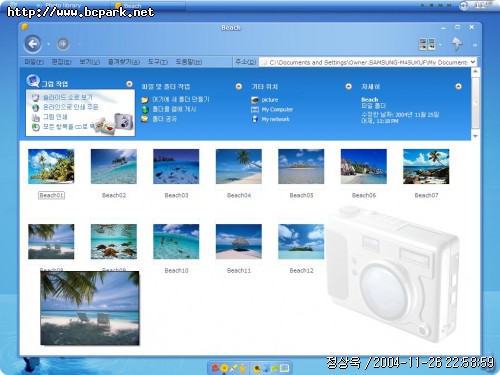Viewport: 500px width, 375px height.
Task: Click the 그림 작업 header icon
Action: pyautogui.click(x=33, y=81)
